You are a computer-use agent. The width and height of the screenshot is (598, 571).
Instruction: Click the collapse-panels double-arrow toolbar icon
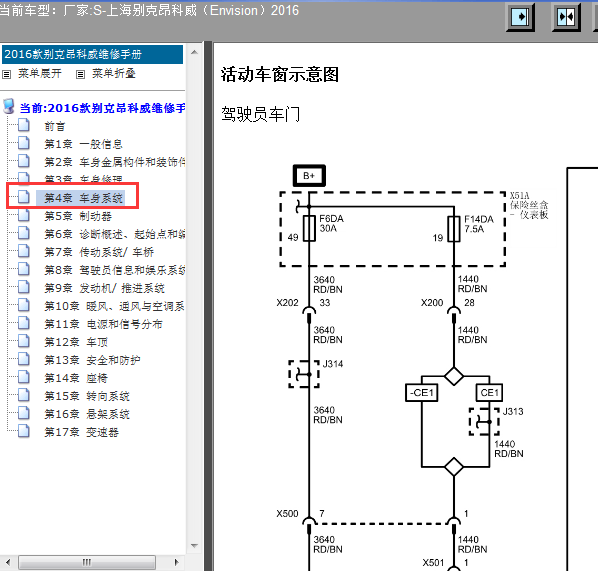(x=566, y=17)
